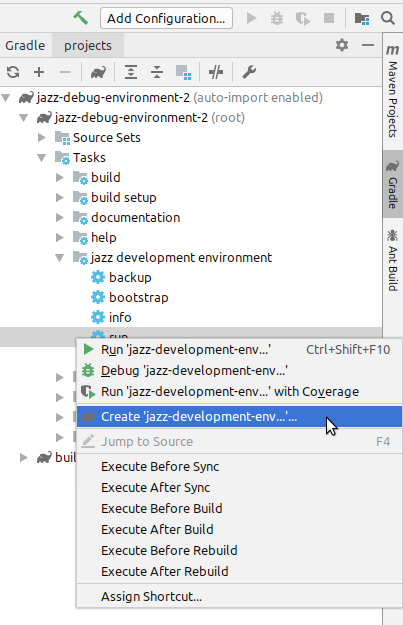The height and width of the screenshot is (625, 403).
Task: Click the greyed Run play icon in top toolbar
Action: (x=251, y=18)
